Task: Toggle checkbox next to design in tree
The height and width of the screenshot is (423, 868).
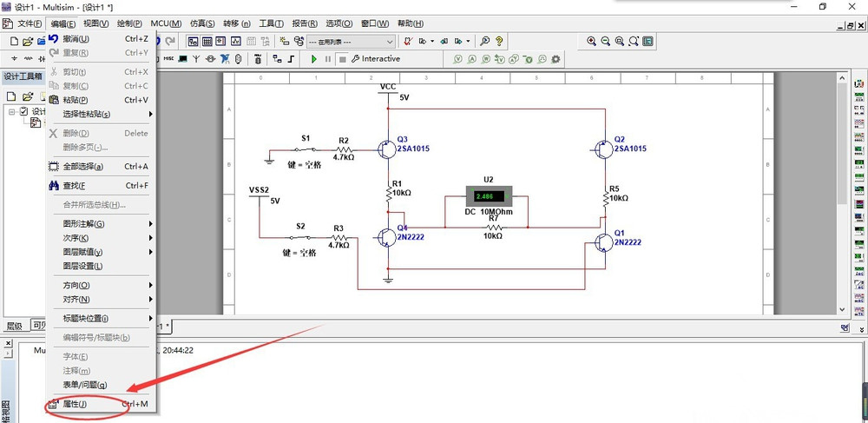Action: (23, 111)
